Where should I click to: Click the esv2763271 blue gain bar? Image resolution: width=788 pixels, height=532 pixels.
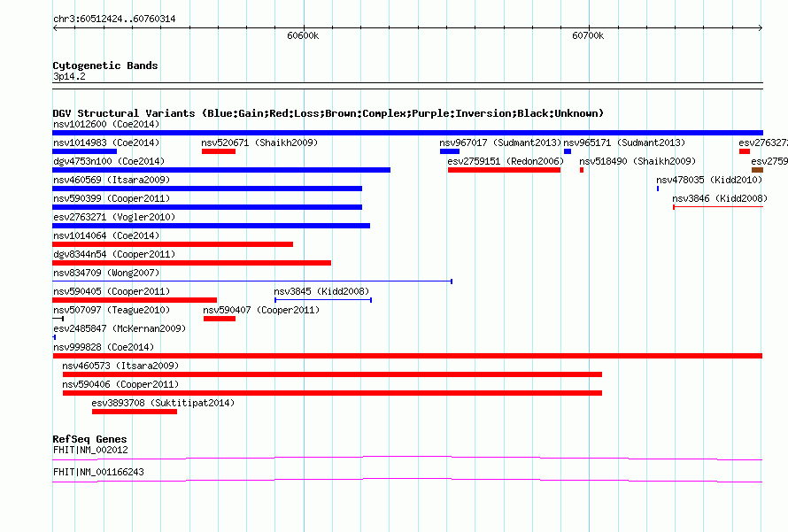point(211,226)
